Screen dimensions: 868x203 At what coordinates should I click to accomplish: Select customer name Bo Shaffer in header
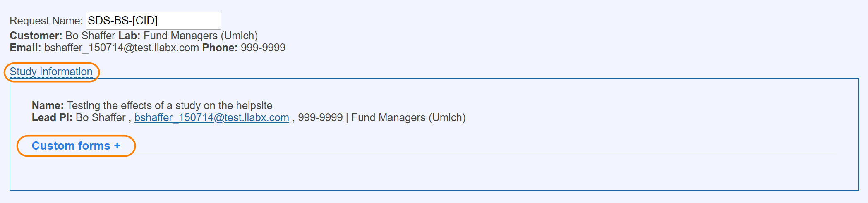tap(90, 36)
